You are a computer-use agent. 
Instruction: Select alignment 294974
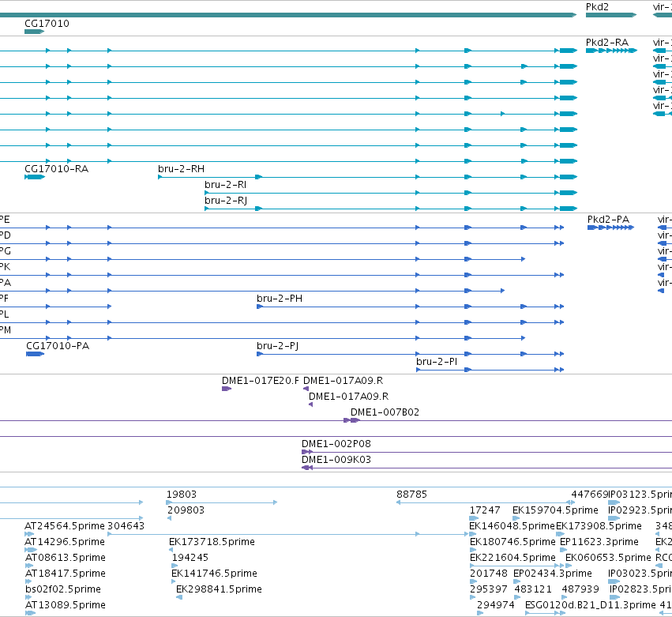(x=480, y=613)
